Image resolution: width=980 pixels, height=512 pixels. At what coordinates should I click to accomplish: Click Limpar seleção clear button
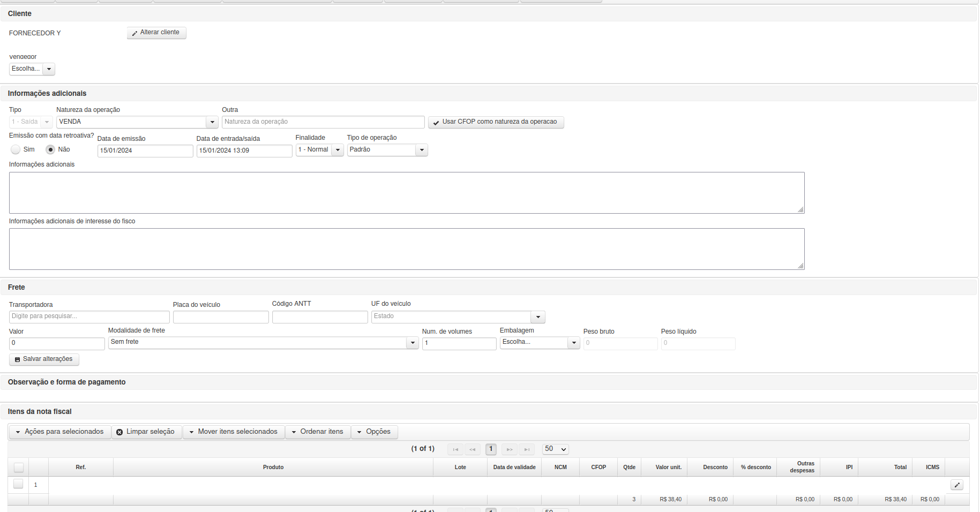[146, 432]
